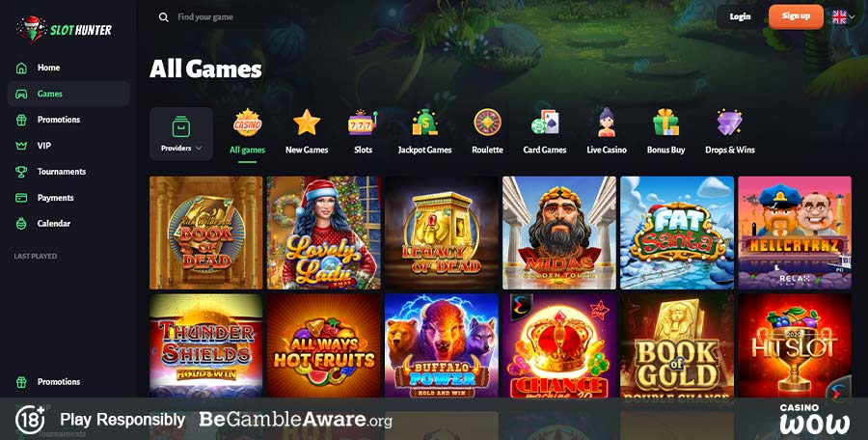Click the Login button
This screenshot has width=868, height=440.
[740, 16]
